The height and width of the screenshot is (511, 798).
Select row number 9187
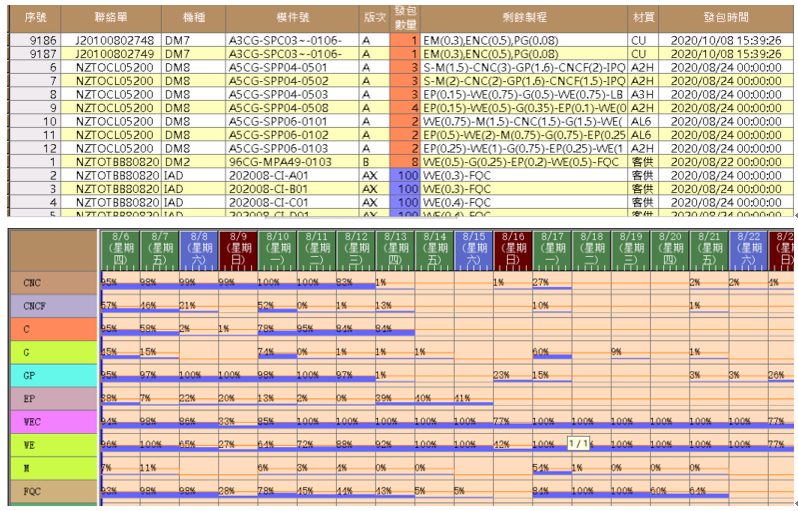[35, 54]
